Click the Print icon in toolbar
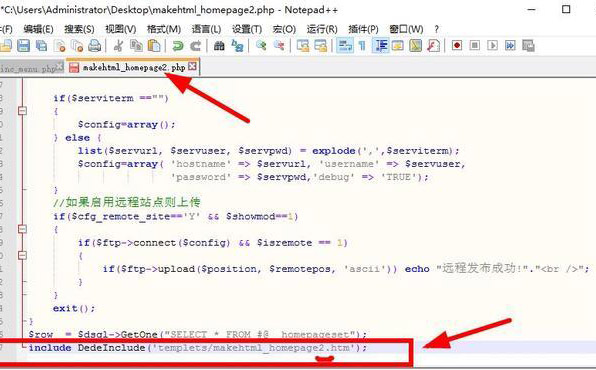Image resolution: width=596 pixels, height=370 pixels. click(x=95, y=46)
